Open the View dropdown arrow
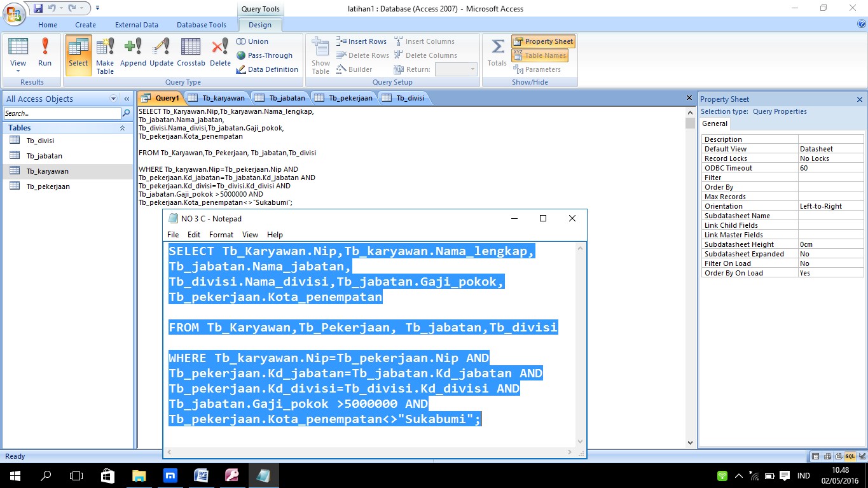Viewport: 868px width, 488px height. [18, 71]
